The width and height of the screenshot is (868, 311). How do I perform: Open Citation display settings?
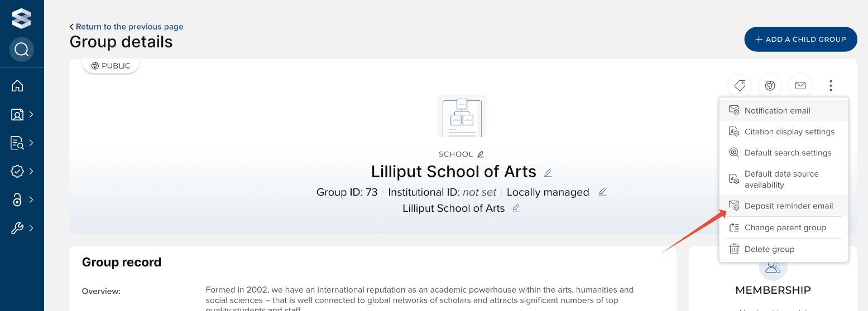[x=789, y=132]
